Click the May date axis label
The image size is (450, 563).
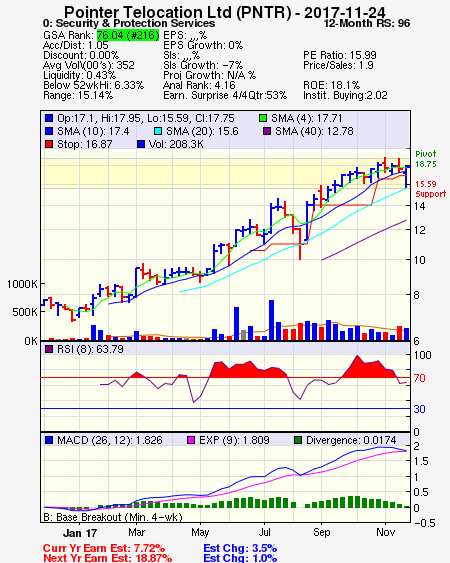(200, 532)
